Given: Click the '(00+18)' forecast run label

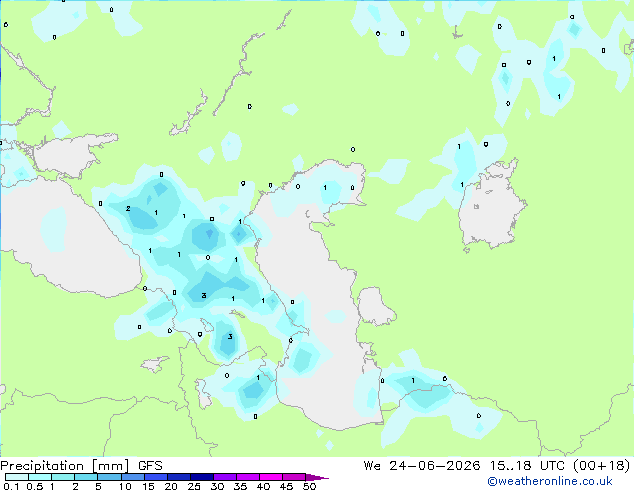Looking at the screenshot, I should click(x=602, y=466).
